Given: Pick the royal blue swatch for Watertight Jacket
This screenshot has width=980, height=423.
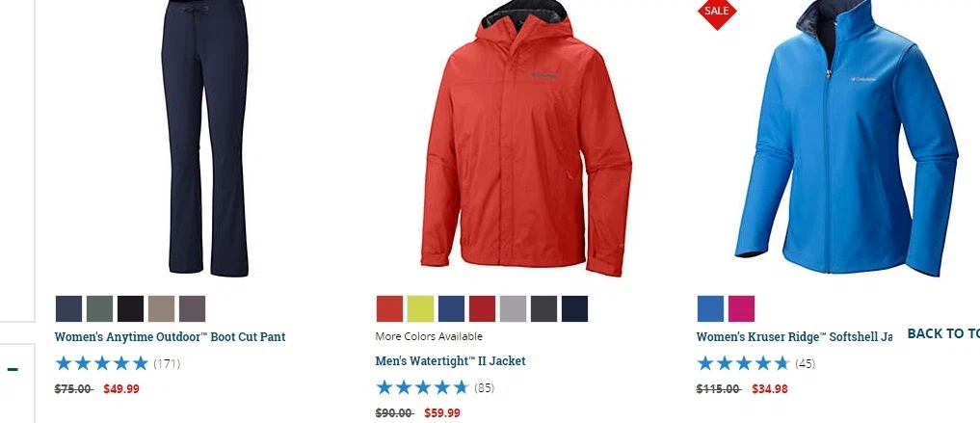Looking at the screenshot, I should click(451, 308).
